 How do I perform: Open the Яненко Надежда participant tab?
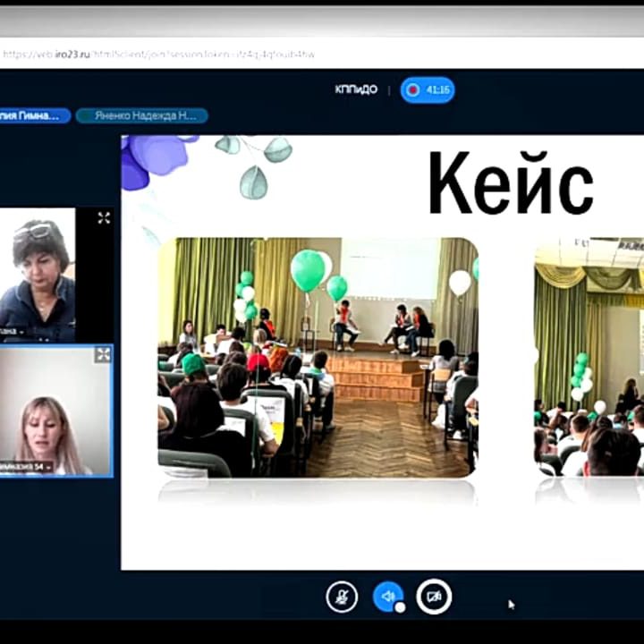141,115
